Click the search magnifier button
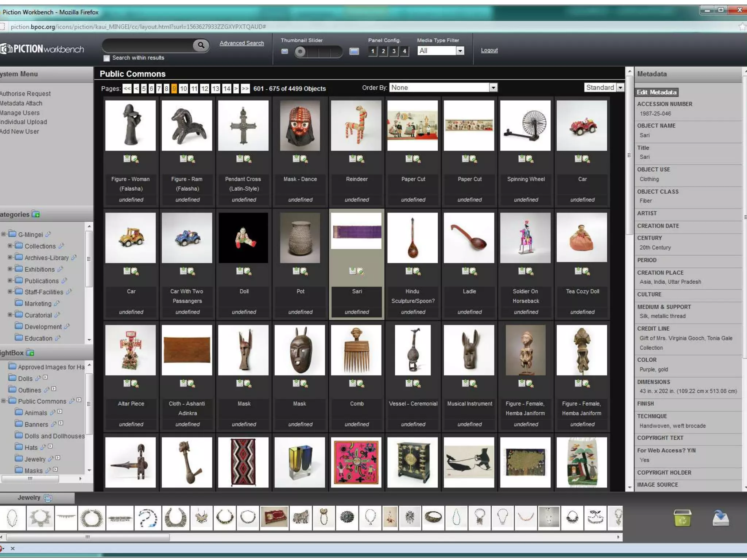The height and width of the screenshot is (560, 747). (x=201, y=45)
